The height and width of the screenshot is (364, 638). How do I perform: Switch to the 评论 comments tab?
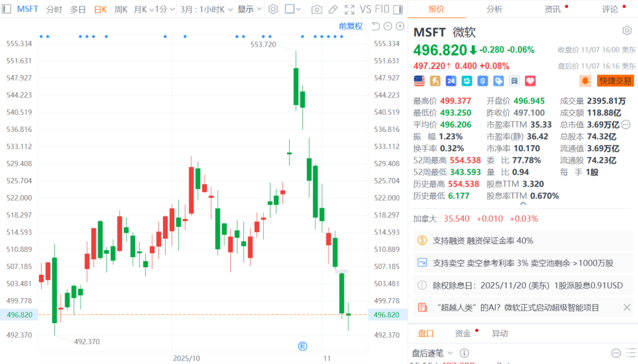click(610, 9)
